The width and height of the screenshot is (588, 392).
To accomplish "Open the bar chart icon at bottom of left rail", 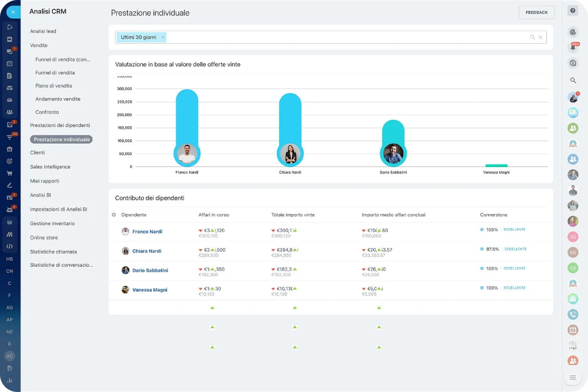I will point(10,380).
